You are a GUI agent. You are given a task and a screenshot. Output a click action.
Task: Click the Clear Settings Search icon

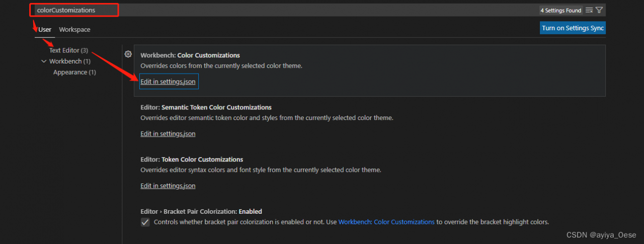coord(589,10)
